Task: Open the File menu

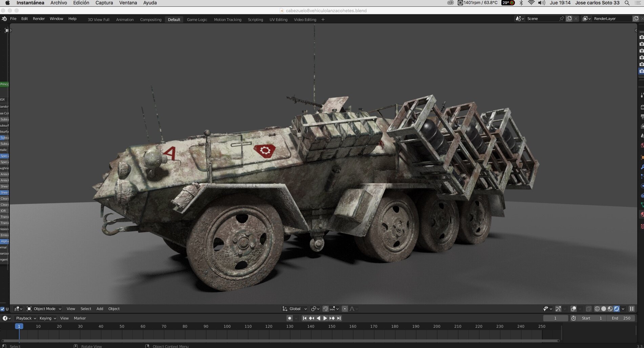Action: (13, 19)
